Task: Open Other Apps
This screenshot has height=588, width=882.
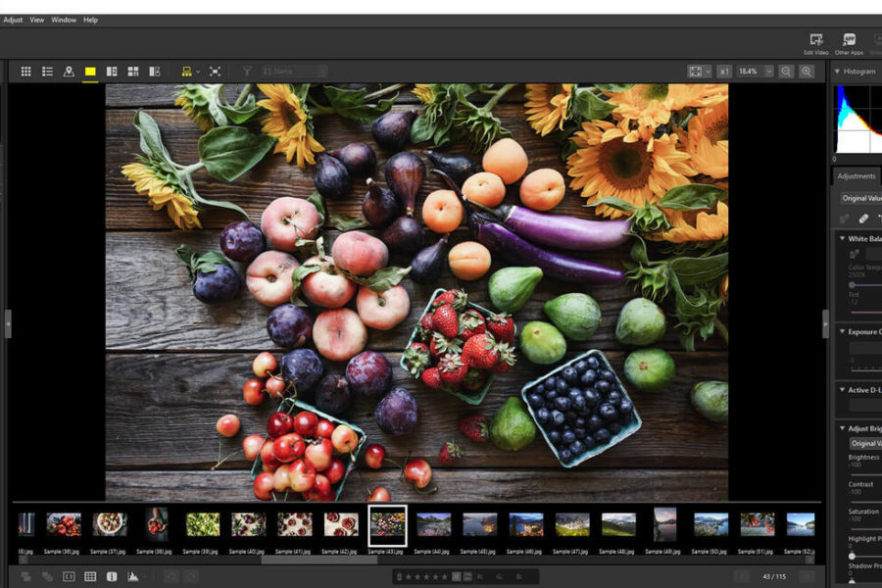Action: [849, 41]
